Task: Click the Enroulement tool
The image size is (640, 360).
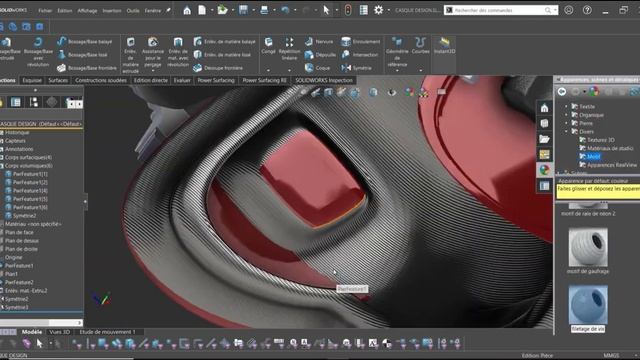Action: (360, 42)
